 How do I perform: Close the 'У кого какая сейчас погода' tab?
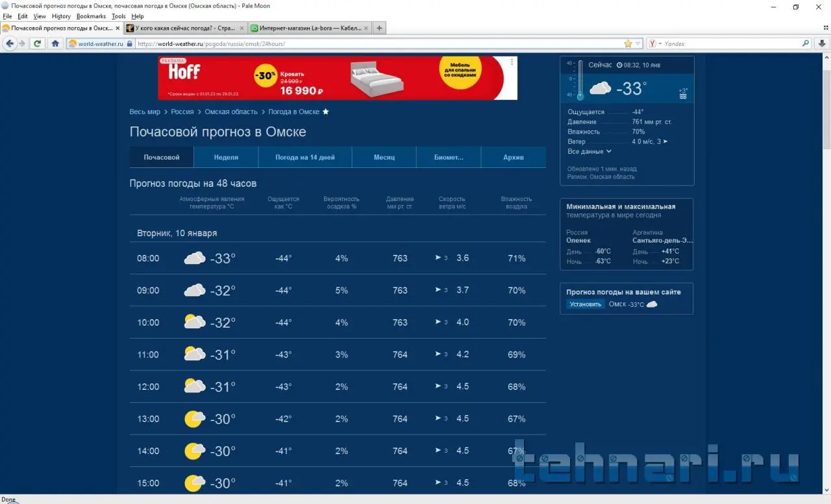point(242,28)
